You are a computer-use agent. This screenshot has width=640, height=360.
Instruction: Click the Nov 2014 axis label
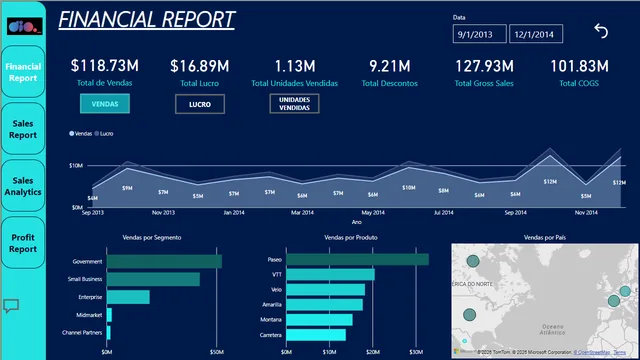point(586,213)
